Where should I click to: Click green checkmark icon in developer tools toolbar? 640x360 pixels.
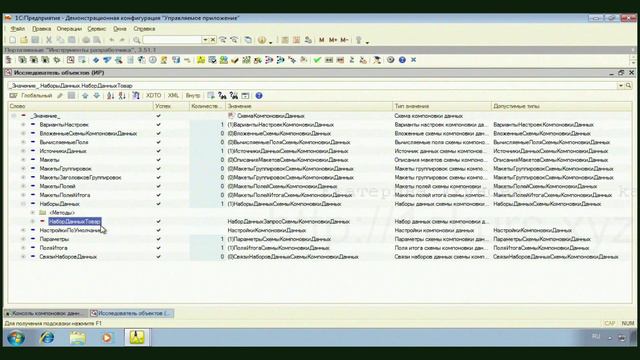(317, 60)
